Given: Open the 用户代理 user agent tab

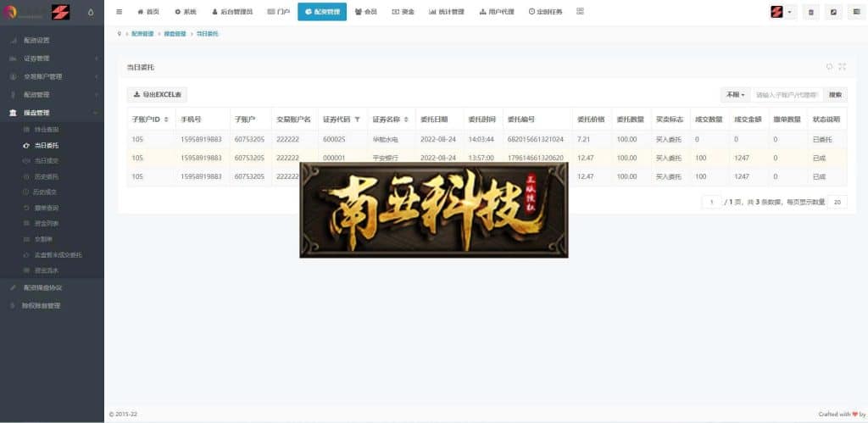Looking at the screenshot, I should click(x=497, y=11).
